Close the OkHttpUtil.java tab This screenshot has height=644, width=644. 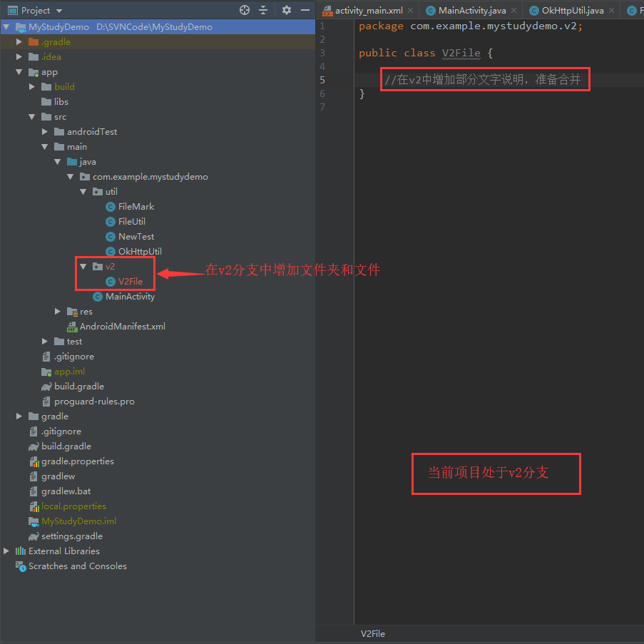pyautogui.click(x=612, y=11)
